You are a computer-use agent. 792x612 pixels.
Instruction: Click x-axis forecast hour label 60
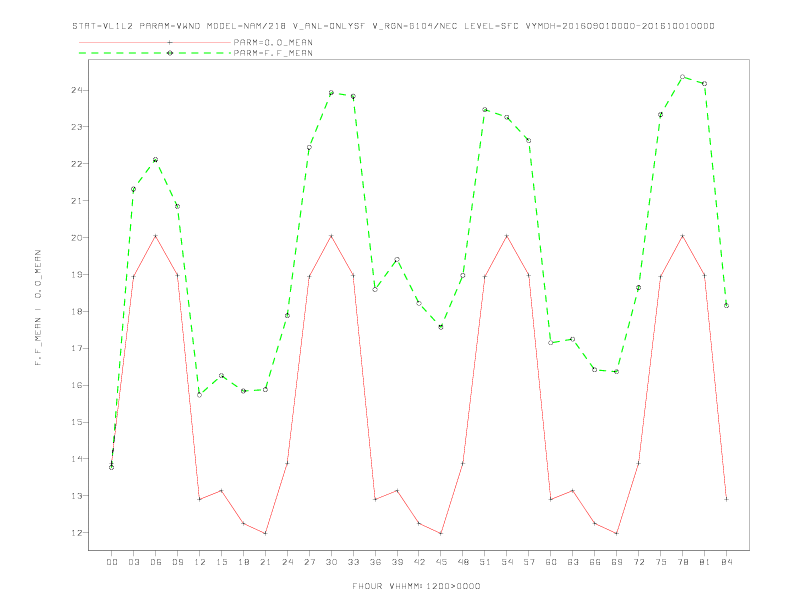[551, 562]
